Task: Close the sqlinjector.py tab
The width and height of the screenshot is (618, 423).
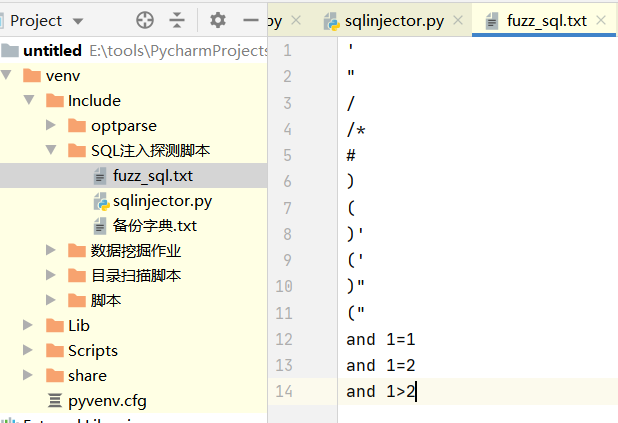Action: (458, 20)
